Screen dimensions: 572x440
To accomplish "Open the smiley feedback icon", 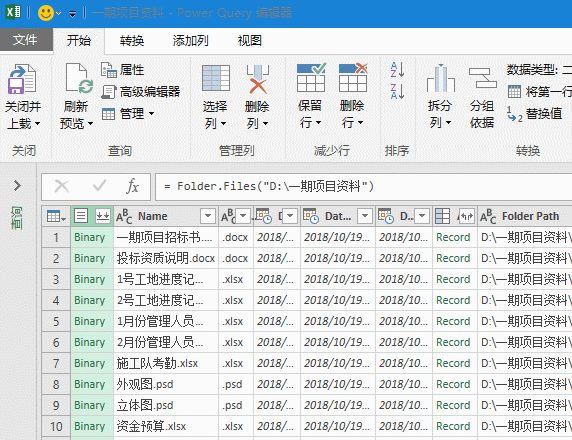I will click(46, 13).
